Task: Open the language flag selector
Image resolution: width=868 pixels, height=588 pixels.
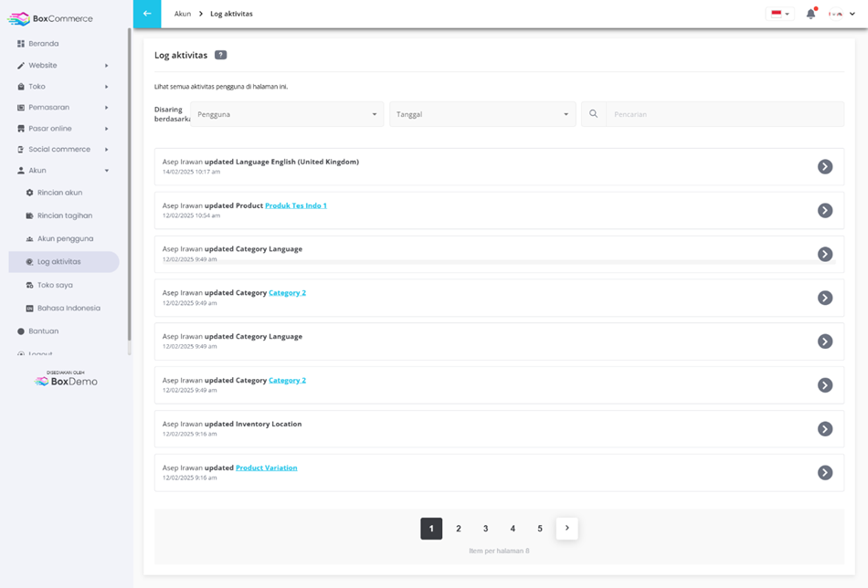Action: (x=780, y=14)
